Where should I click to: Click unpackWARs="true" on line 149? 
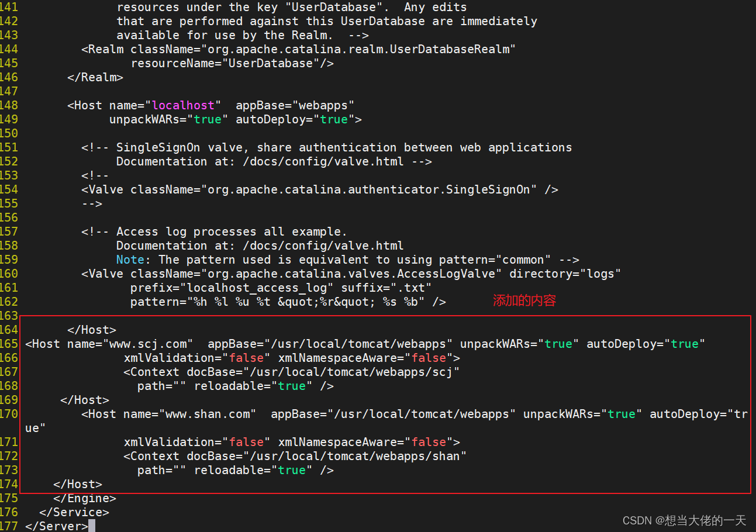169,119
